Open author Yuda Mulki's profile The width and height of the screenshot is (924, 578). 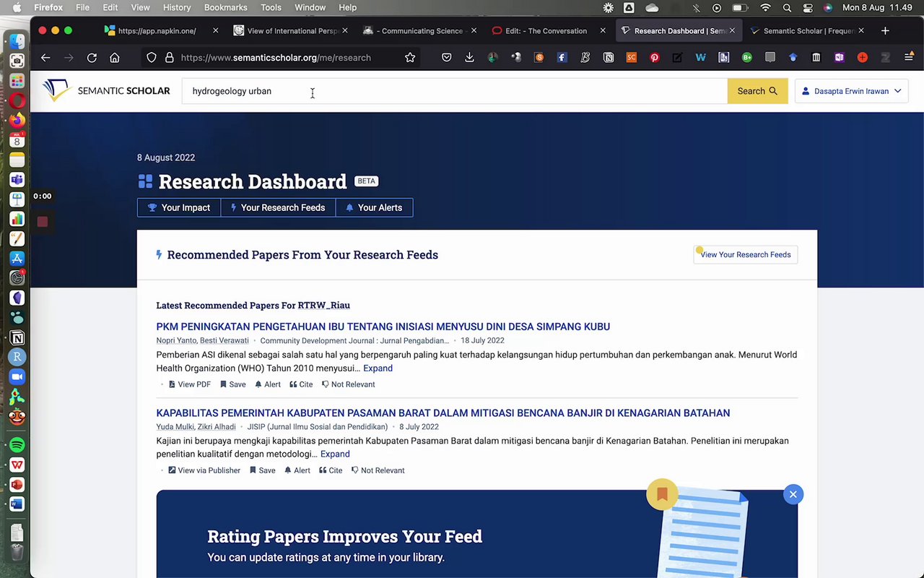(x=175, y=427)
